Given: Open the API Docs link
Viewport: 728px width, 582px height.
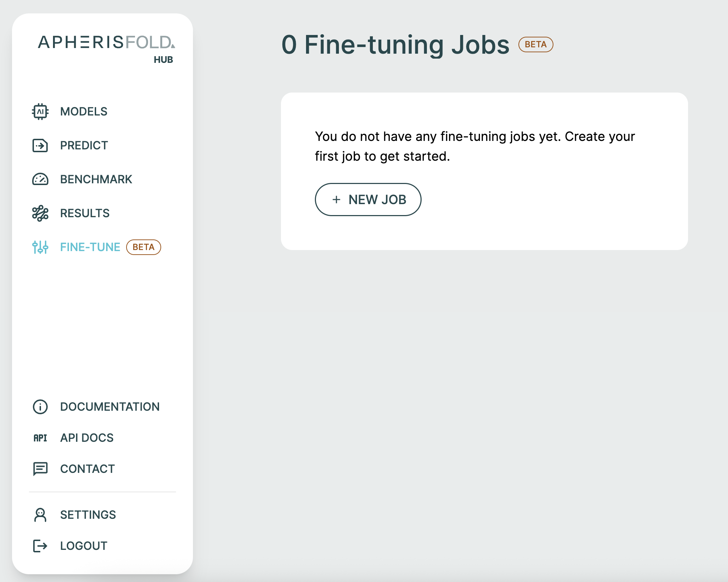Looking at the screenshot, I should point(87,438).
